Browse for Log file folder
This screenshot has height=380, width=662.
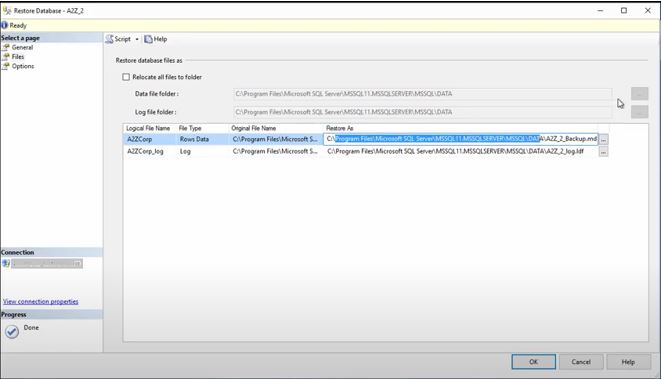(x=639, y=112)
